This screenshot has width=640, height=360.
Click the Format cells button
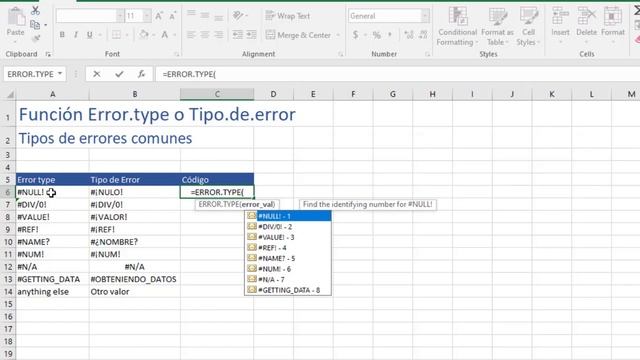click(613, 24)
